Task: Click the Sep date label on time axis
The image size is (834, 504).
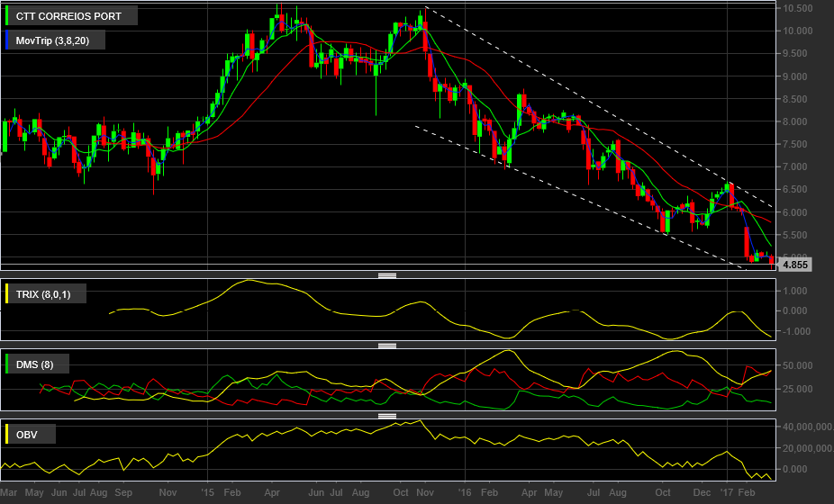Action: pos(123,492)
